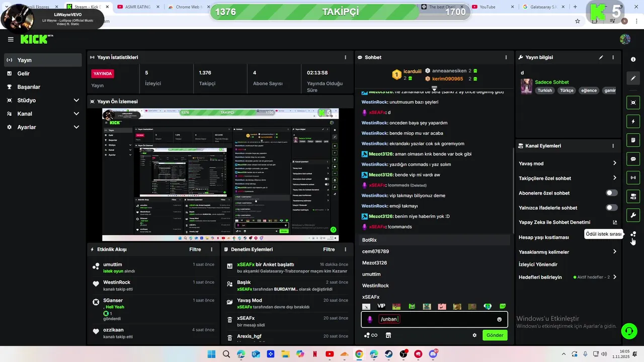Screen dimensions: 644x362
Task: Select Gelir in the left navigation
Action: pyautogui.click(x=43, y=73)
